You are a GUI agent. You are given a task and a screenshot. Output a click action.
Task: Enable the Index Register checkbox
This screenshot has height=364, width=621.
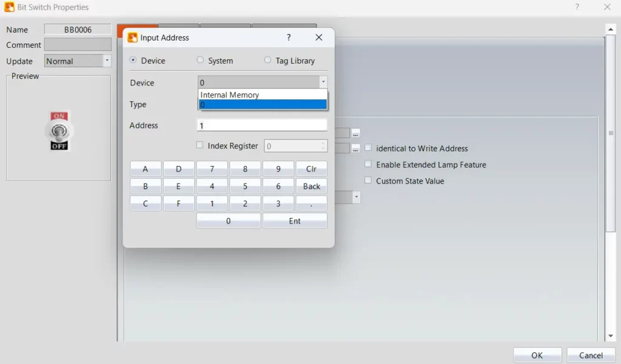coord(200,145)
